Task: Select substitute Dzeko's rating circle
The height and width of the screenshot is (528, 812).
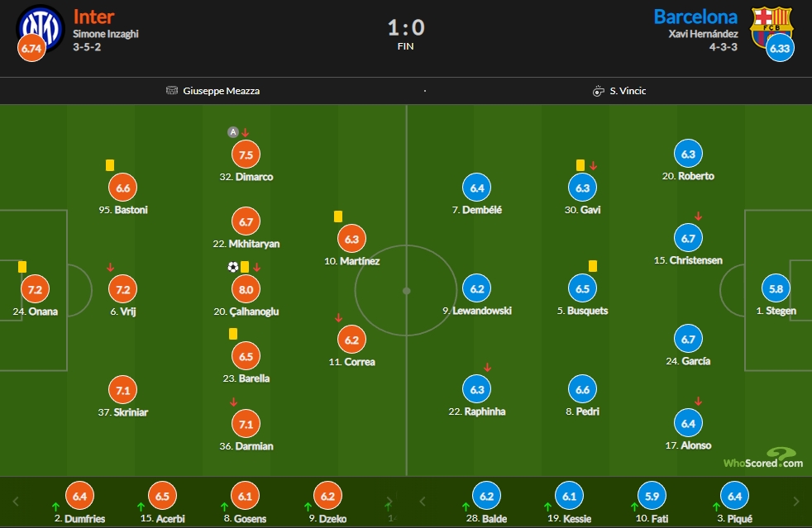Action: point(327,496)
